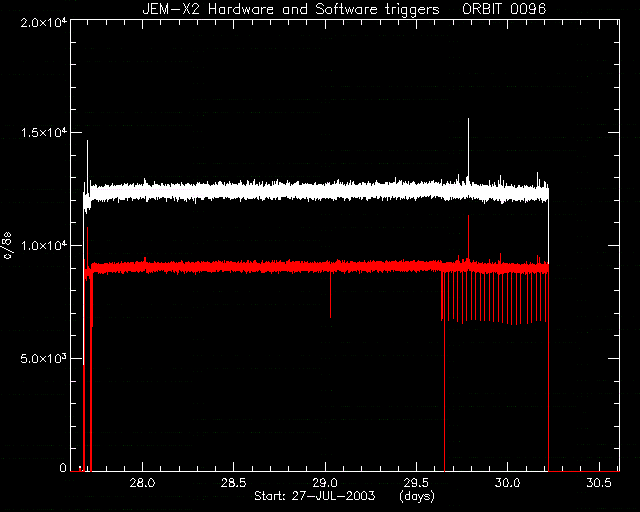
Task: Select the ORBIT 0096 label
Action: [504, 9]
